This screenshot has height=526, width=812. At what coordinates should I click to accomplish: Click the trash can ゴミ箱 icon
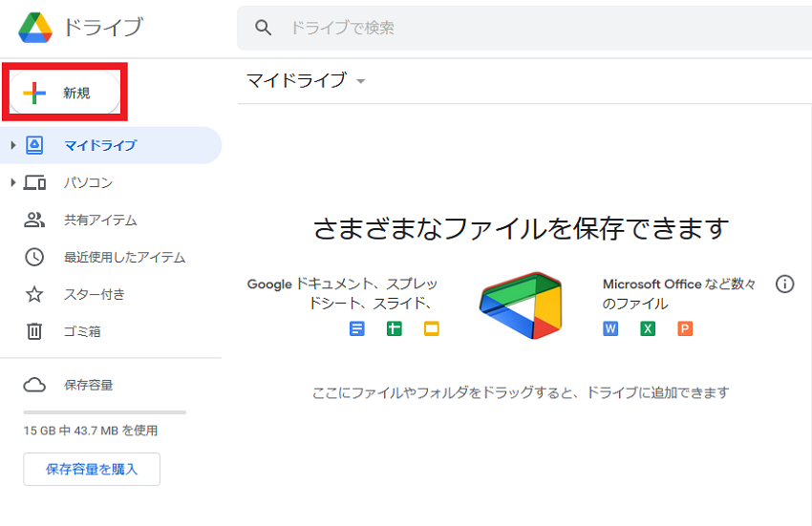point(34,331)
